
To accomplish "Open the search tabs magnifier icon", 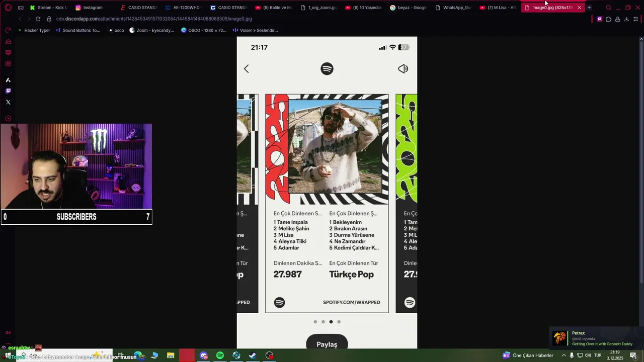I will [608, 8].
